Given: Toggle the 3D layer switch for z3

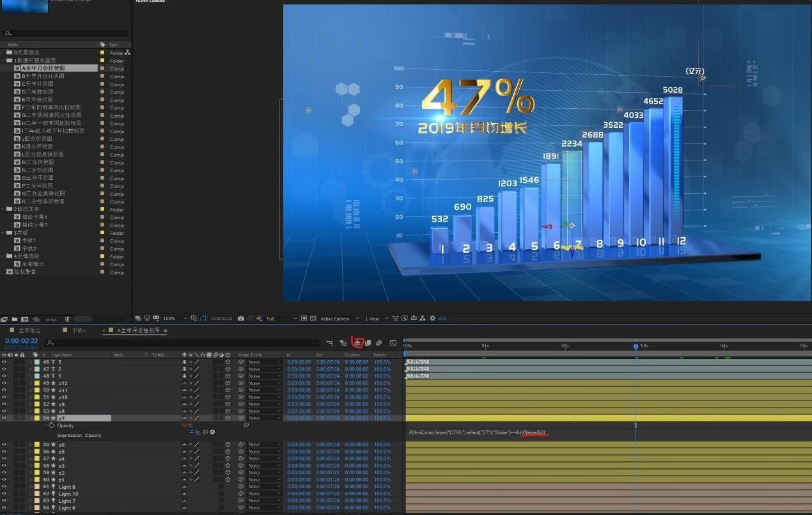Looking at the screenshot, I should click(228, 466).
